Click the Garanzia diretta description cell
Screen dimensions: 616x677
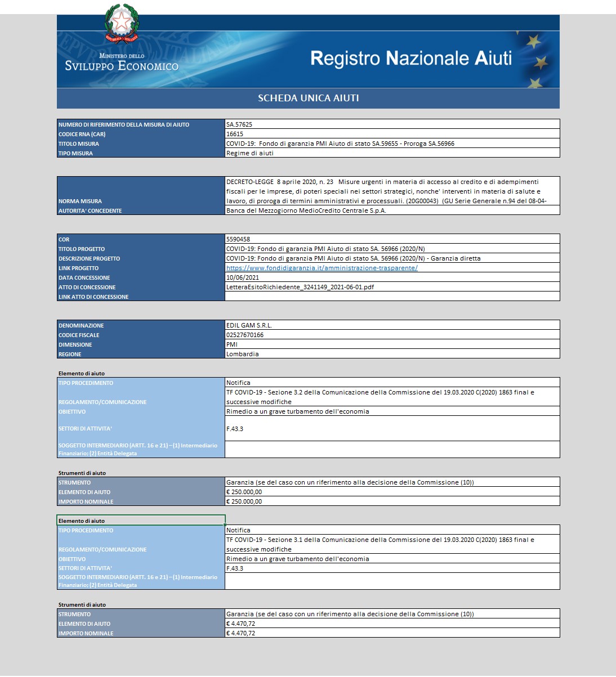click(x=392, y=258)
